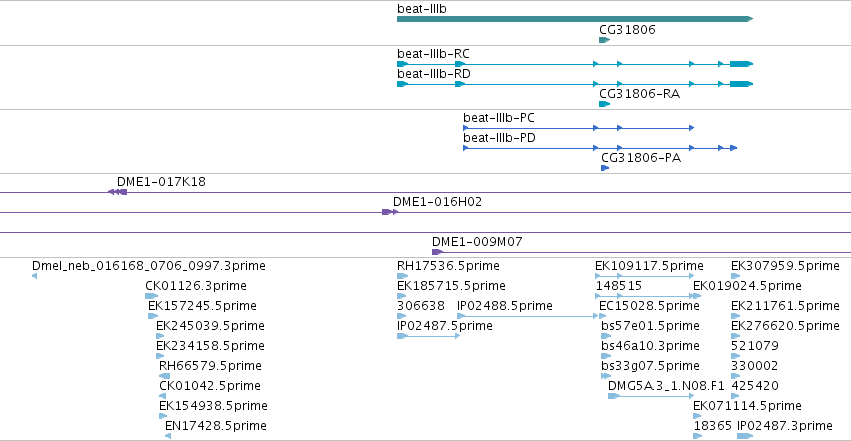Click DME1-017K18 purple arrow marker

[117, 192]
